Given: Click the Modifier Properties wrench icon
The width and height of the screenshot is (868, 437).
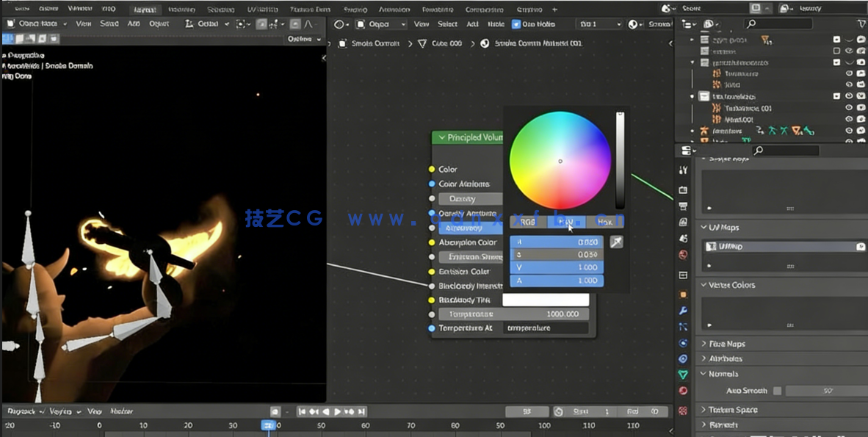Looking at the screenshot, I should 682,311.
